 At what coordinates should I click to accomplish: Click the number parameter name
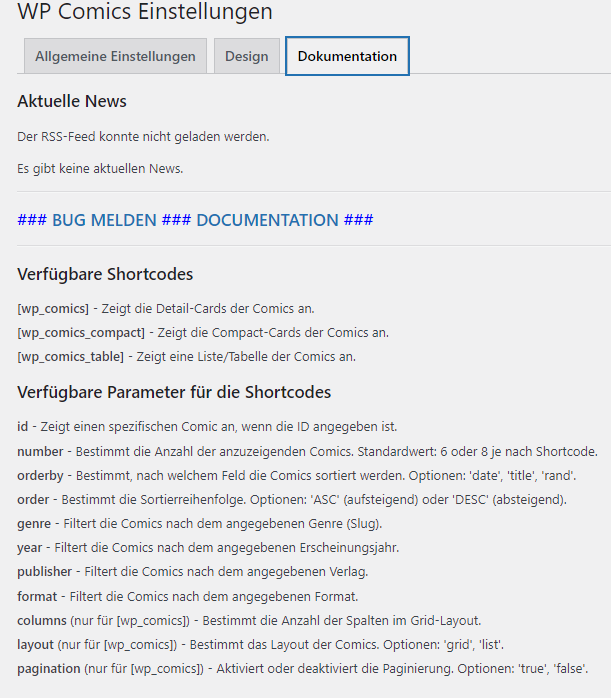coord(40,451)
